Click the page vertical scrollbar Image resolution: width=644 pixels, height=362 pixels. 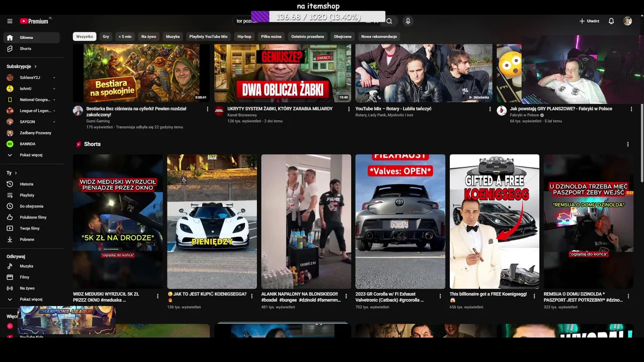pos(641,143)
